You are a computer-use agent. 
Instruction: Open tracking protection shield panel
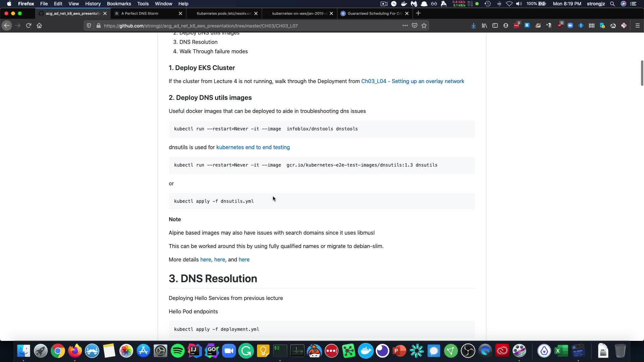tap(89, 25)
